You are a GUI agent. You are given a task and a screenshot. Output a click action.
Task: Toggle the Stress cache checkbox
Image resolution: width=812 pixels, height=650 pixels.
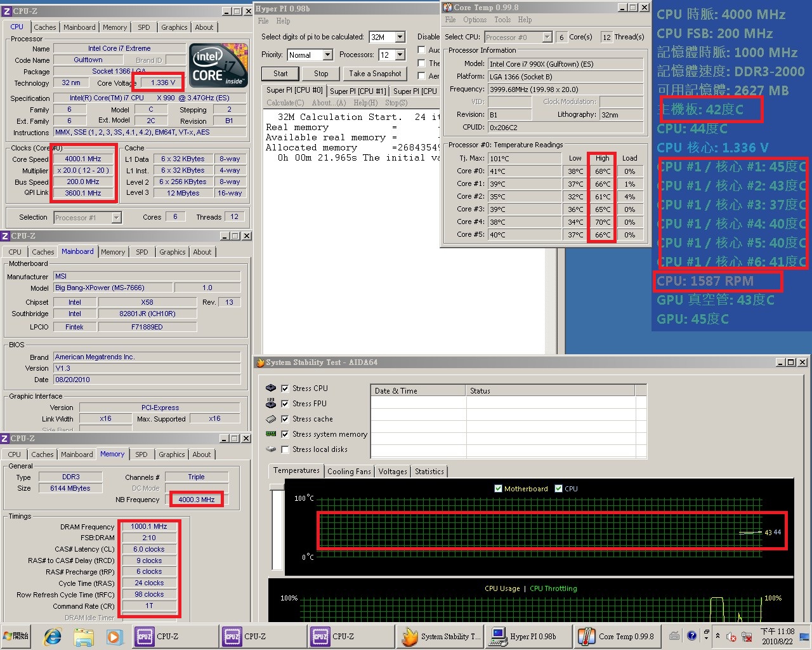[x=285, y=419]
